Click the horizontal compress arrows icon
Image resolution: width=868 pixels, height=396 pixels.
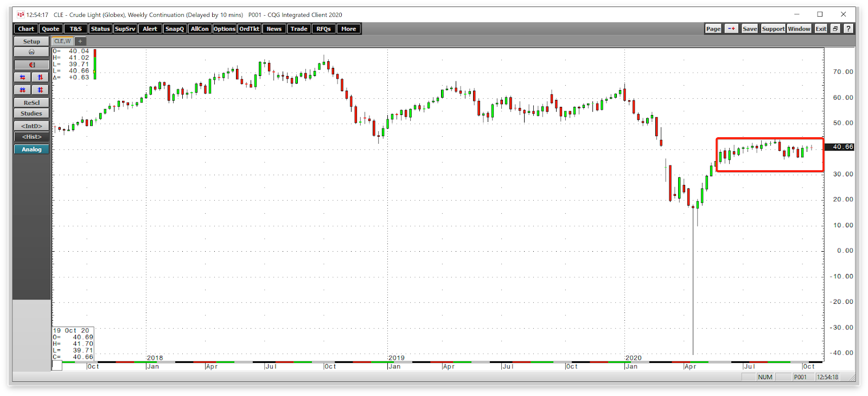(22, 90)
